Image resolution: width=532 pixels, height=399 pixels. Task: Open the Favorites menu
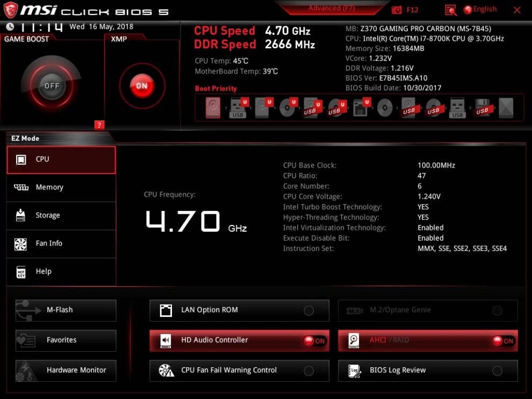[66, 340]
